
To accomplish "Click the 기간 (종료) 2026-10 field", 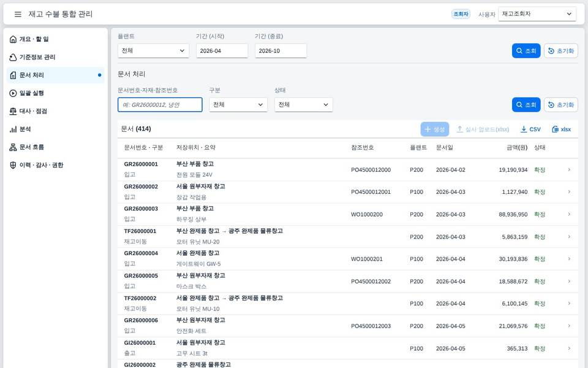I will click(x=281, y=51).
